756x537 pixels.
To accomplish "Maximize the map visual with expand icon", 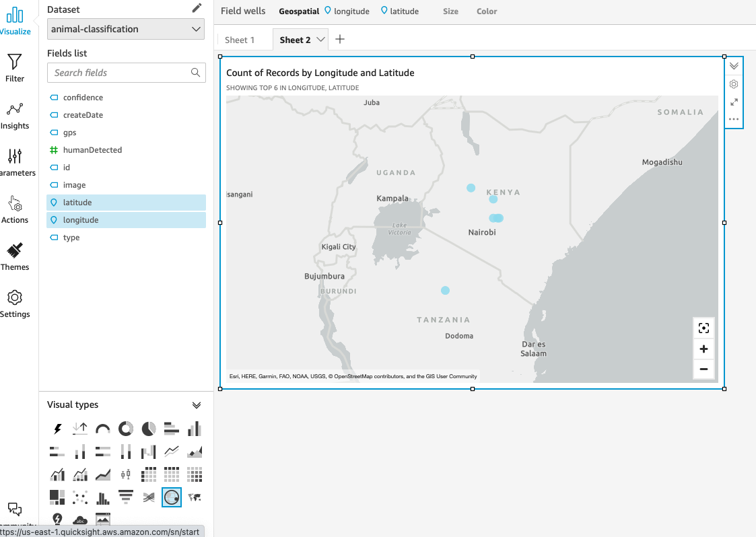I will pyautogui.click(x=734, y=102).
